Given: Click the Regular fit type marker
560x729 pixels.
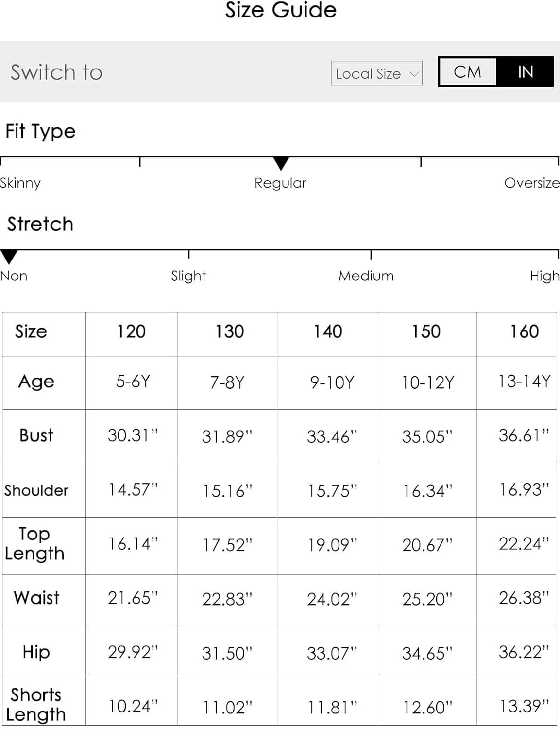Looking at the screenshot, I should click(x=281, y=163).
